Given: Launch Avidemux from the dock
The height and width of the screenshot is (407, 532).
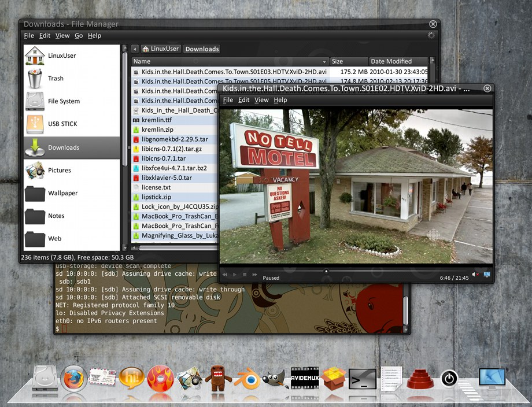Looking at the screenshot, I should (x=305, y=378).
